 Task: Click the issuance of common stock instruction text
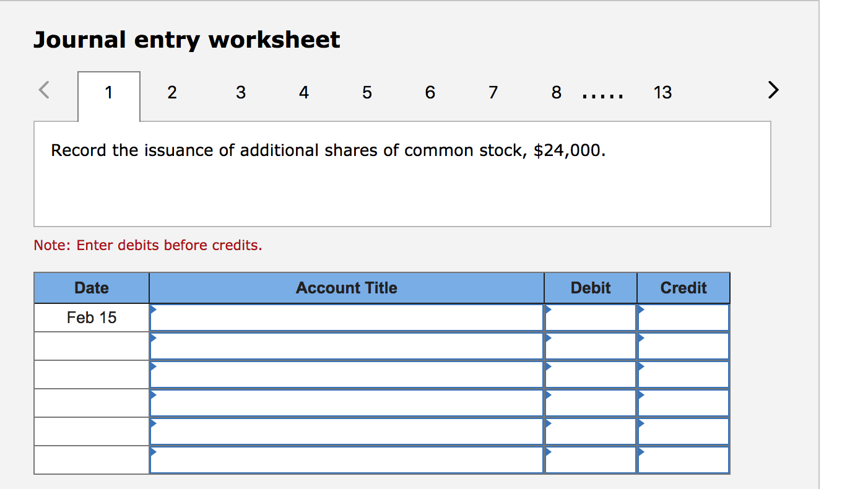pyautogui.click(x=328, y=150)
